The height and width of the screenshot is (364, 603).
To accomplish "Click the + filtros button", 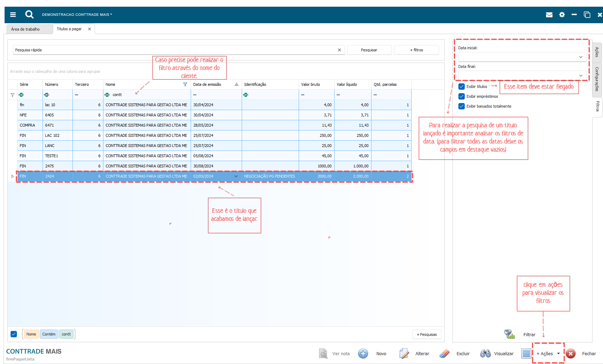I will pyautogui.click(x=416, y=50).
